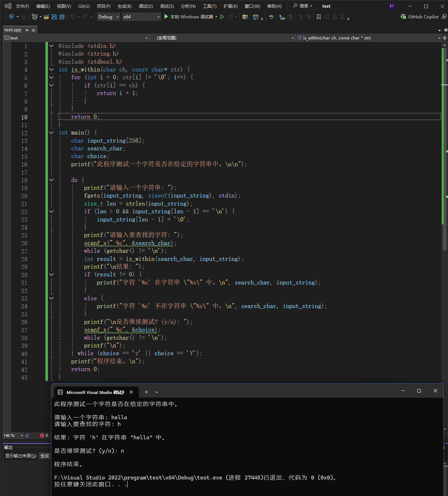Open the 文件(F) menu

[x=23, y=6]
